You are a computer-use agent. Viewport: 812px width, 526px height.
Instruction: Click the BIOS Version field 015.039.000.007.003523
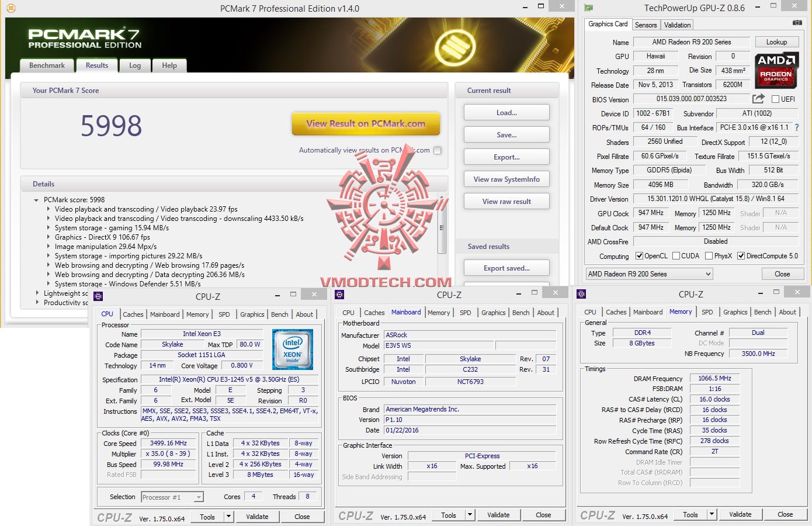691,99
